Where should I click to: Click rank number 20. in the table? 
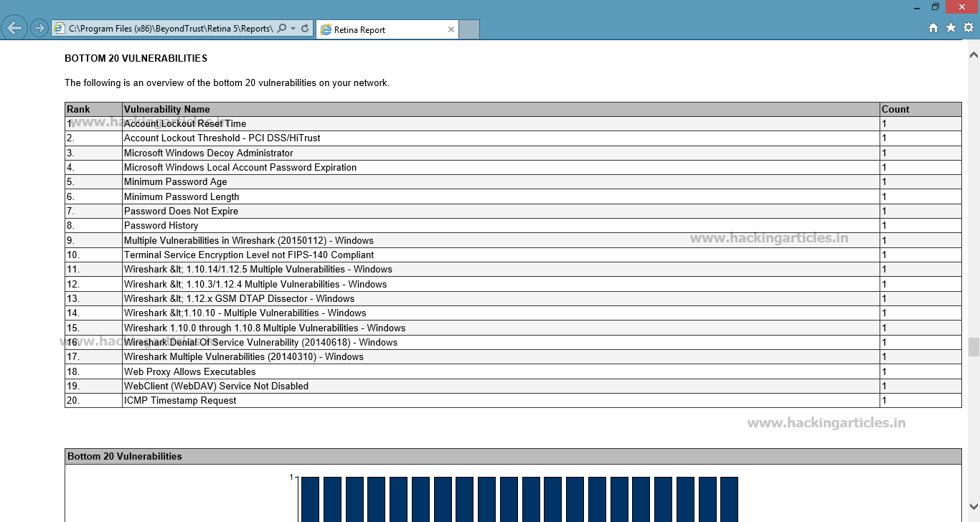[73, 400]
